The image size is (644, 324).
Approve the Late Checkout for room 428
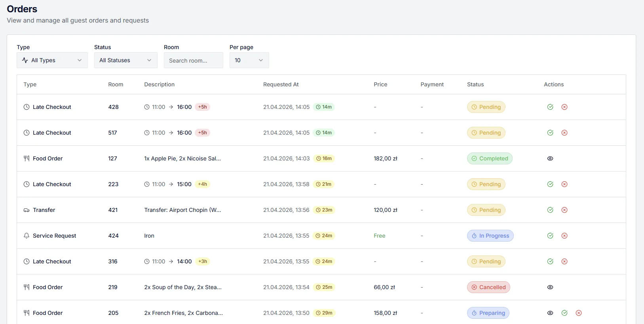point(550,107)
